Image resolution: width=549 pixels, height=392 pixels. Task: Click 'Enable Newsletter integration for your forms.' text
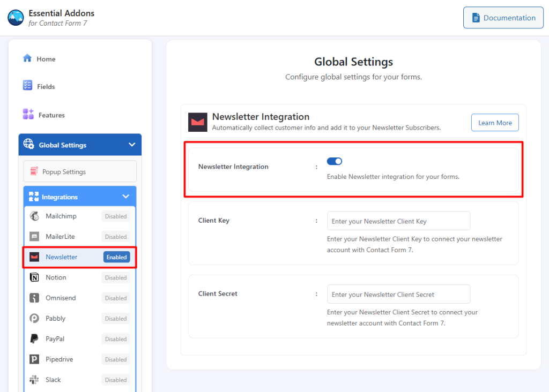click(393, 177)
